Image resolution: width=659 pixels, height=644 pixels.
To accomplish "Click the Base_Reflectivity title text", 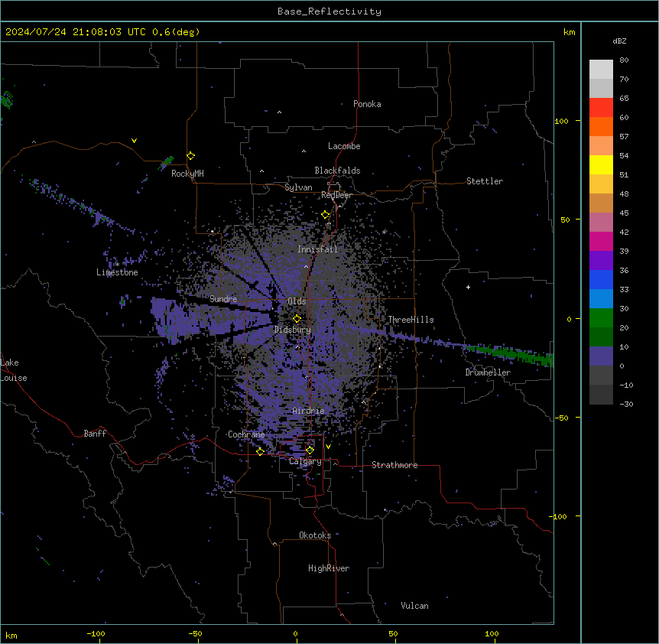I will point(329,11).
